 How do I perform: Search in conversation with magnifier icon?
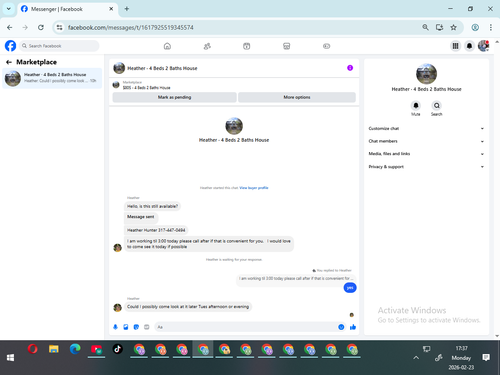(x=436, y=106)
